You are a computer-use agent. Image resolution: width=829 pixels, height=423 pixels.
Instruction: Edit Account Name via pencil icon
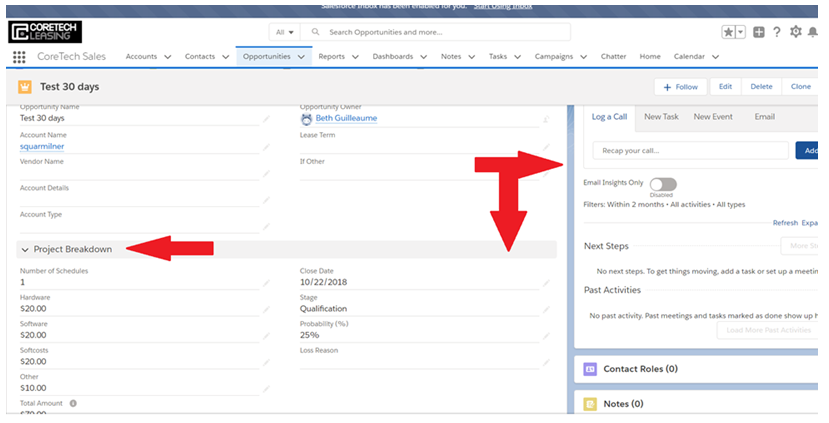click(x=266, y=147)
